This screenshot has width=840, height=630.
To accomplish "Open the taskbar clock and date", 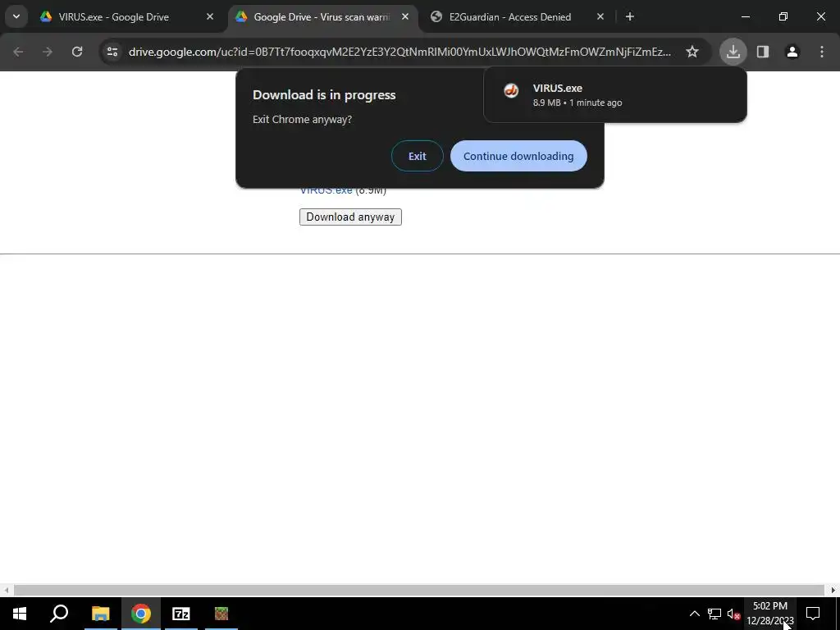I will click(769, 614).
